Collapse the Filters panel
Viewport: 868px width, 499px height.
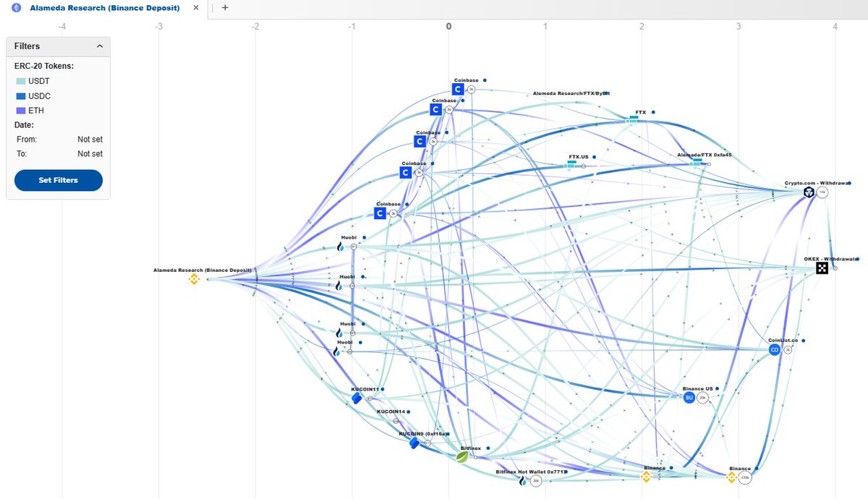99,46
